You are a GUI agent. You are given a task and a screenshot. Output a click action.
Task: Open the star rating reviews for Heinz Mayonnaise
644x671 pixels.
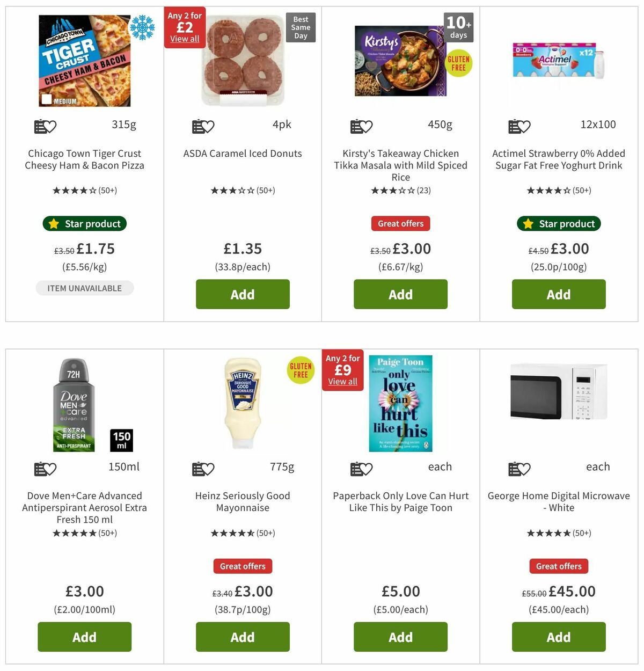[x=243, y=533]
